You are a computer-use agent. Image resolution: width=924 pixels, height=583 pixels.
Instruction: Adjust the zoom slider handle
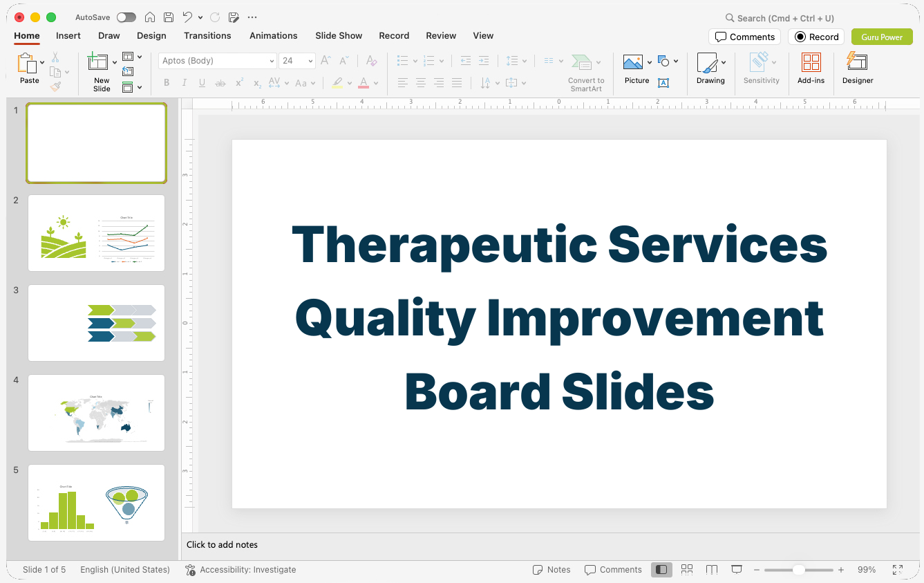799,570
